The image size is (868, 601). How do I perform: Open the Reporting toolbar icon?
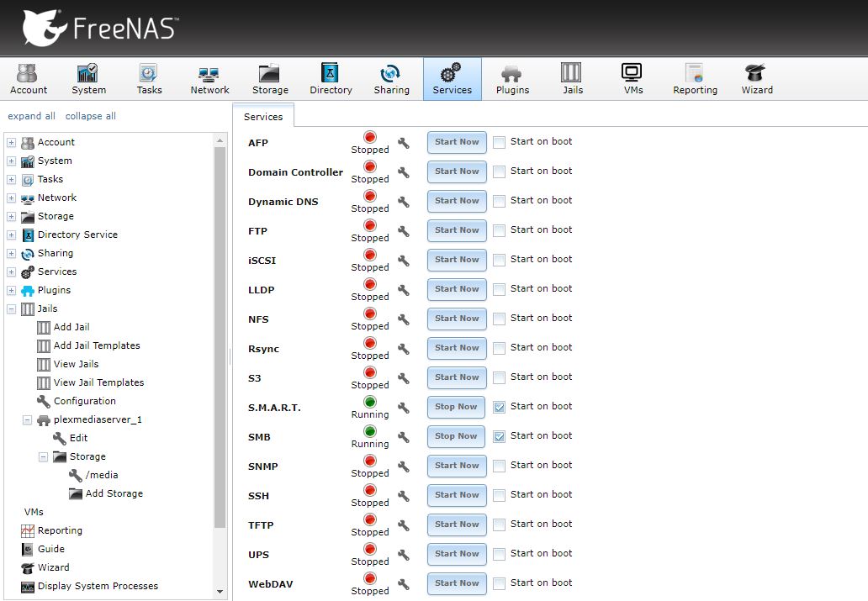pos(695,79)
